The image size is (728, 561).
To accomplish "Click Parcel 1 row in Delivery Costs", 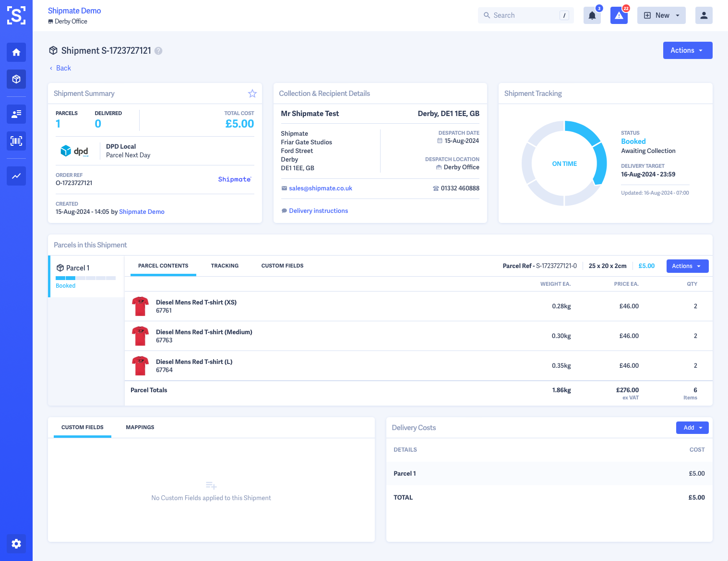I will pyautogui.click(x=549, y=474).
